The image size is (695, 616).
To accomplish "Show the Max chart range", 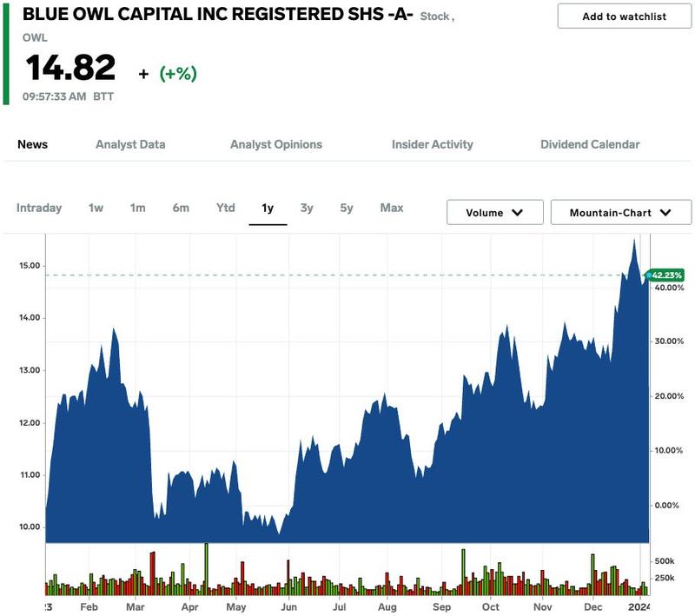I will pyautogui.click(x=392, y=208).
